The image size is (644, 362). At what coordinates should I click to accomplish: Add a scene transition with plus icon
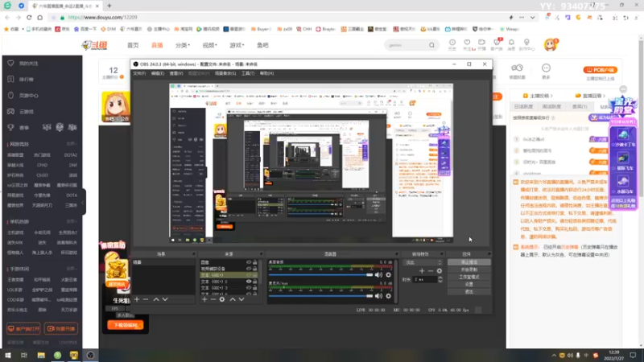pos(422,271)
